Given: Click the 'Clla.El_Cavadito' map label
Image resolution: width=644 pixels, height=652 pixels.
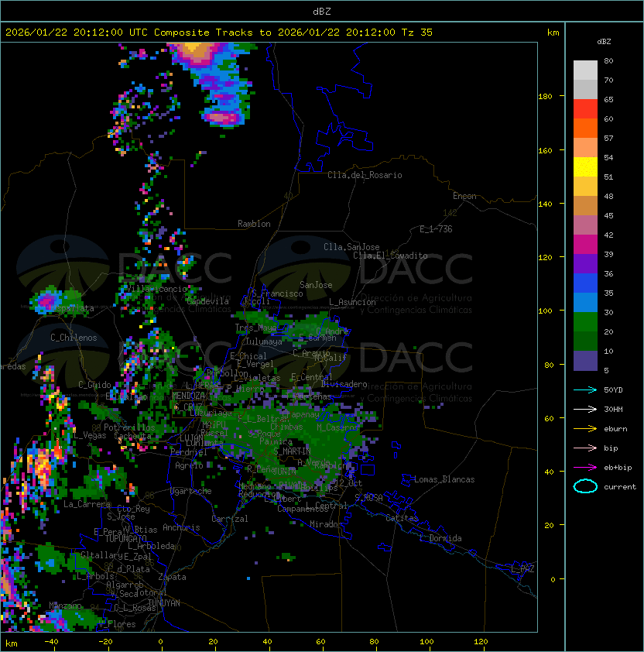Looking at the screenshot, I should coord(390,256).
